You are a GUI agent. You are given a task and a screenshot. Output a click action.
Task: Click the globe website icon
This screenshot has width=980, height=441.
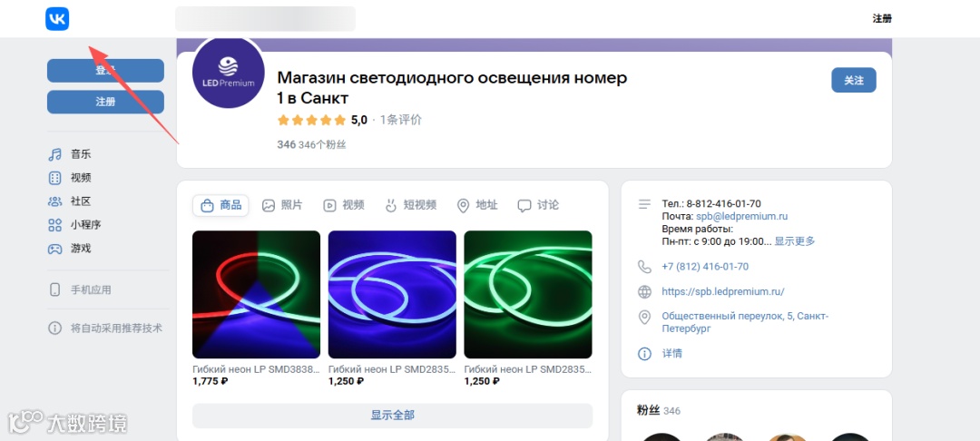point(644,291)
